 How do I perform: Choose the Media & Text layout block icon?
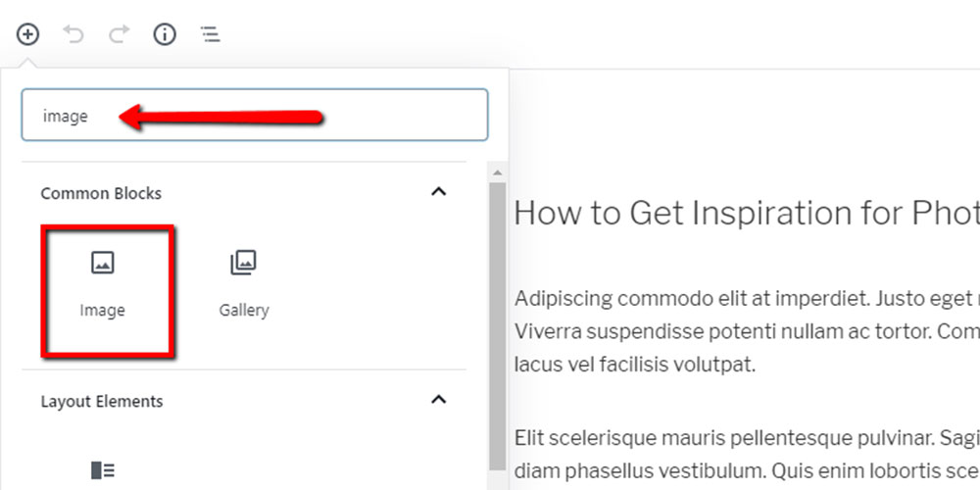(103, 470)
